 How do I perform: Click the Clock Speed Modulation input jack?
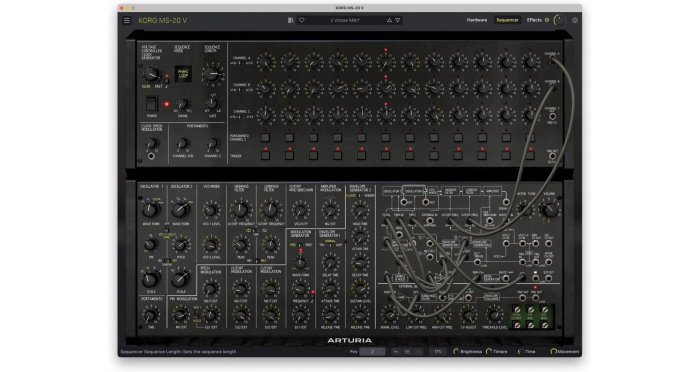(151, 156)
